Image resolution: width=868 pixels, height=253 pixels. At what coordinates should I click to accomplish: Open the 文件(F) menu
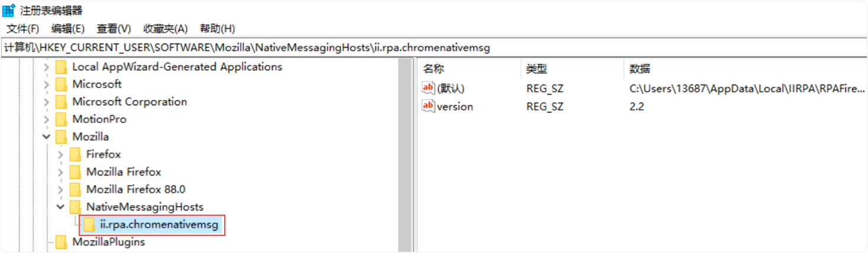coord(22,28)
